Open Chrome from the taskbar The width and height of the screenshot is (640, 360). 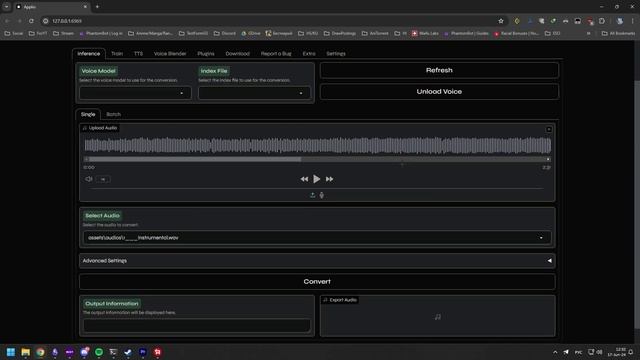[40, 352]
